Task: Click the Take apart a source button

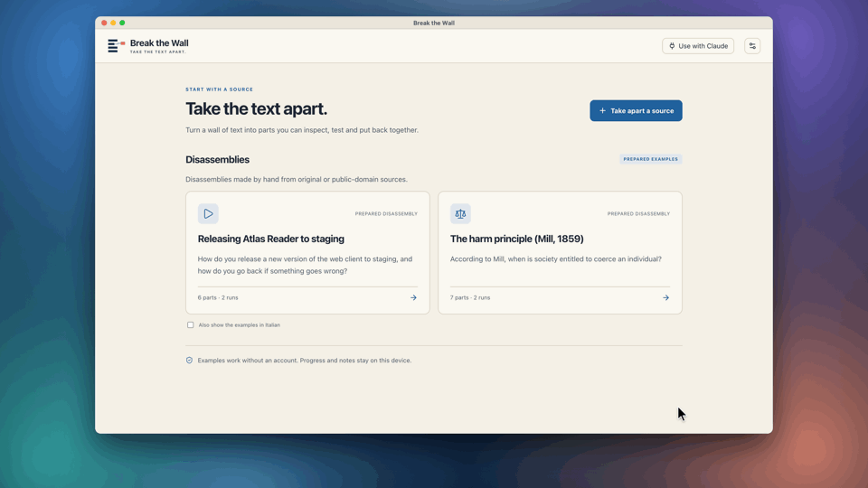Action: tap(636, 110)
